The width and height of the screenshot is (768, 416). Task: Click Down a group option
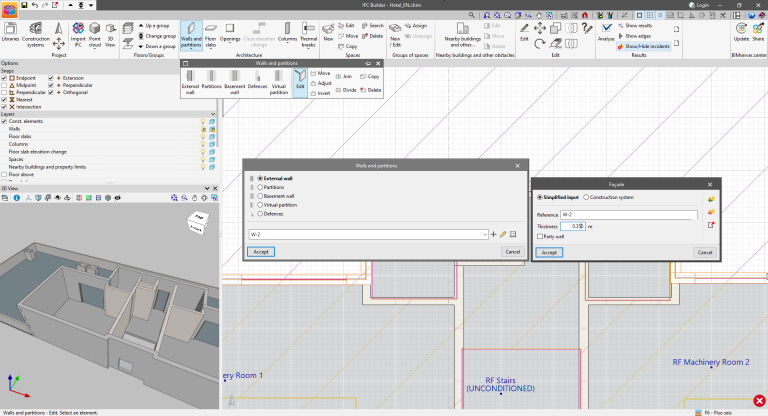[x=155, y=47]
